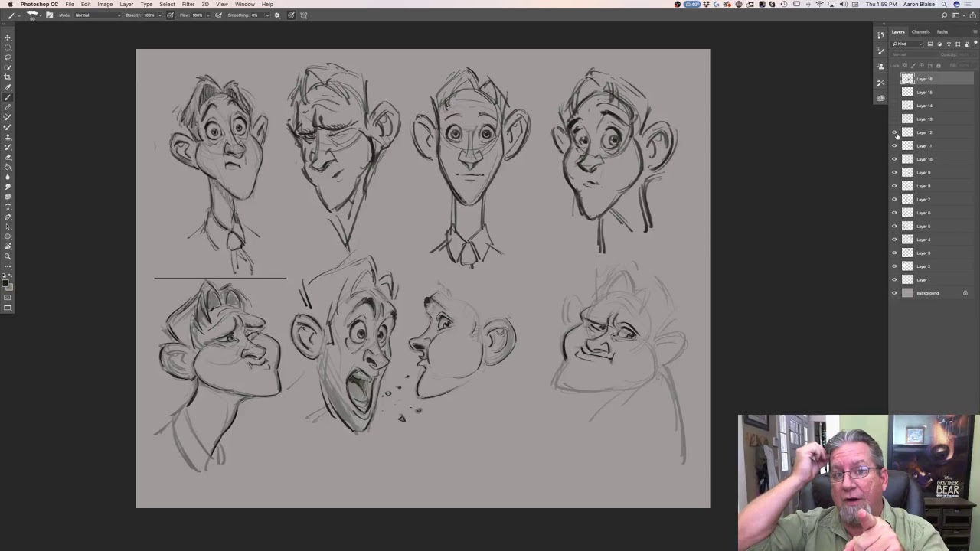This screenshot has height=551, width=980.
Task: Filter layers by adjustment layer icon
Action: click(x=939, y=44)
